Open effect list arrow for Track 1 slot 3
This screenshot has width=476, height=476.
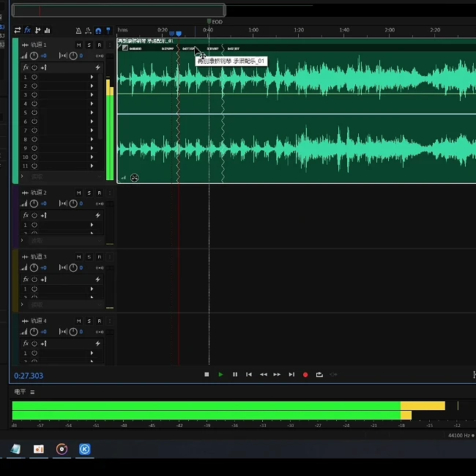pos(92,94)
